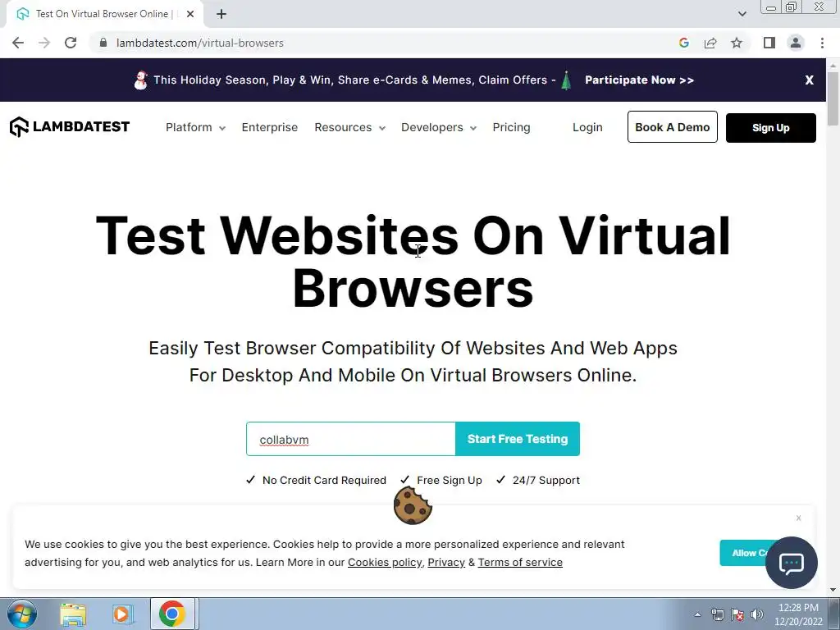Open the Enterprise page
The height and width of the screenshot is (630, 840).
pos(269,127)
